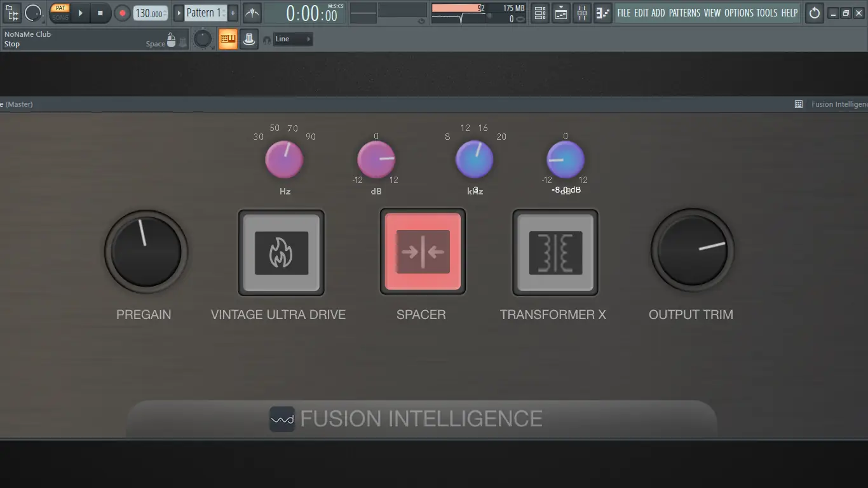Image resolution: width=868 pixels, height=488 pixels.
Task: Click the master pitch knob in hint bar row
Action: pyautogui.click(x=203, y=39)
